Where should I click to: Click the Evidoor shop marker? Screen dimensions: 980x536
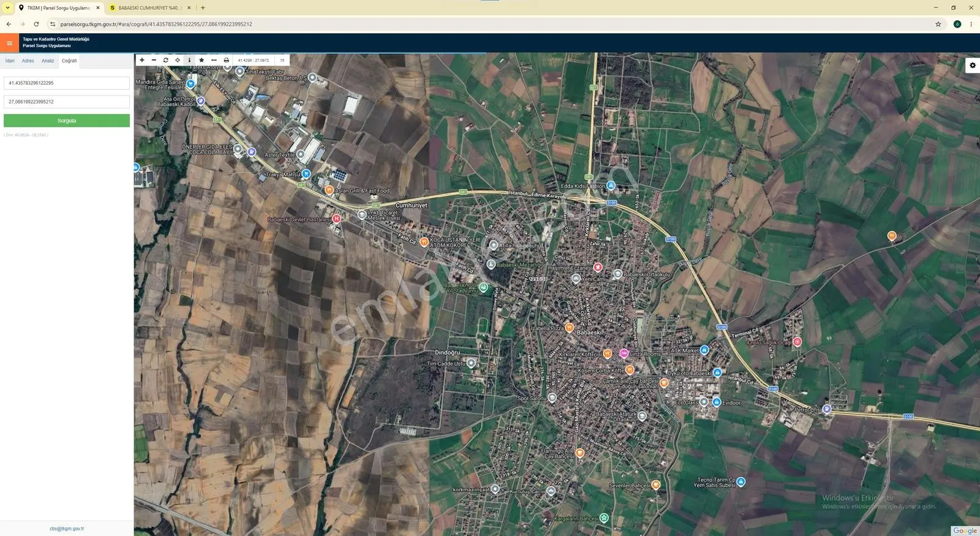pyautogui.click(x=717, y=402)
